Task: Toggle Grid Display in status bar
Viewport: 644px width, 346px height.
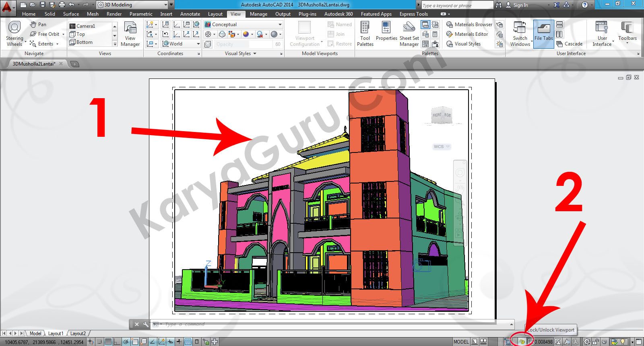Action: click(108, 342)
